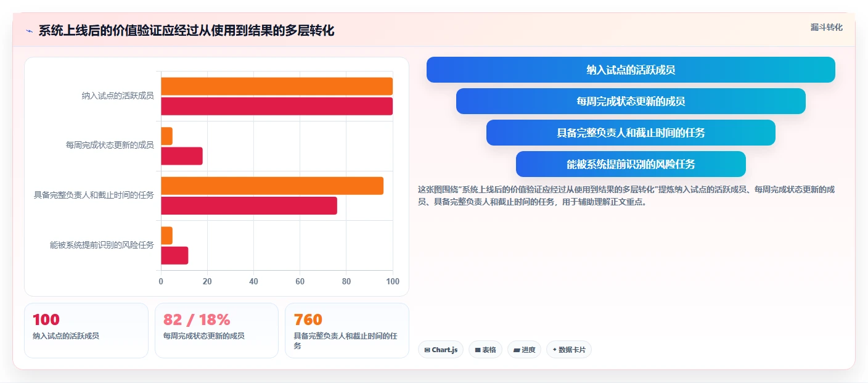Click the 纳入试点的活跃成员 chart axis label
Viewport: 868px width, 383px height.
pyautogui.click(x=118, y=96)
